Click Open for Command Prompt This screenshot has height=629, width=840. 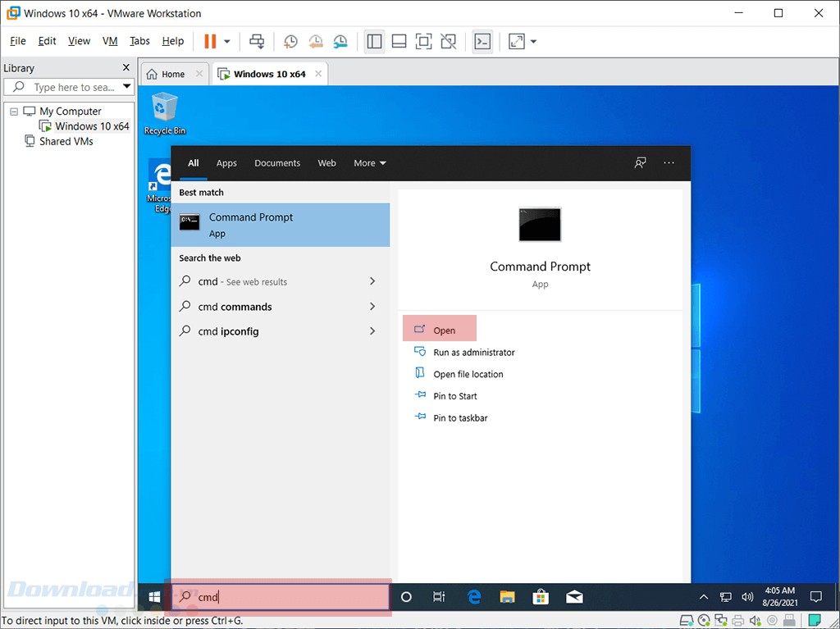444,330
